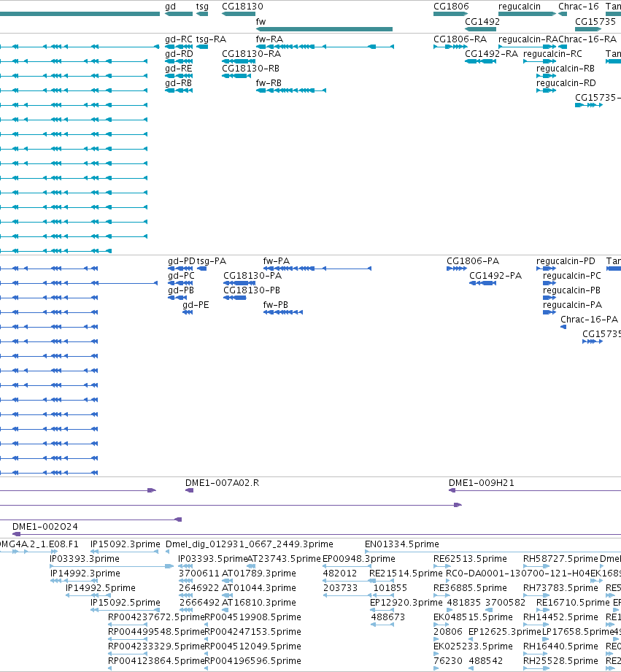
Task: Select the gd-RB transcript label
Action: (178, 83)
